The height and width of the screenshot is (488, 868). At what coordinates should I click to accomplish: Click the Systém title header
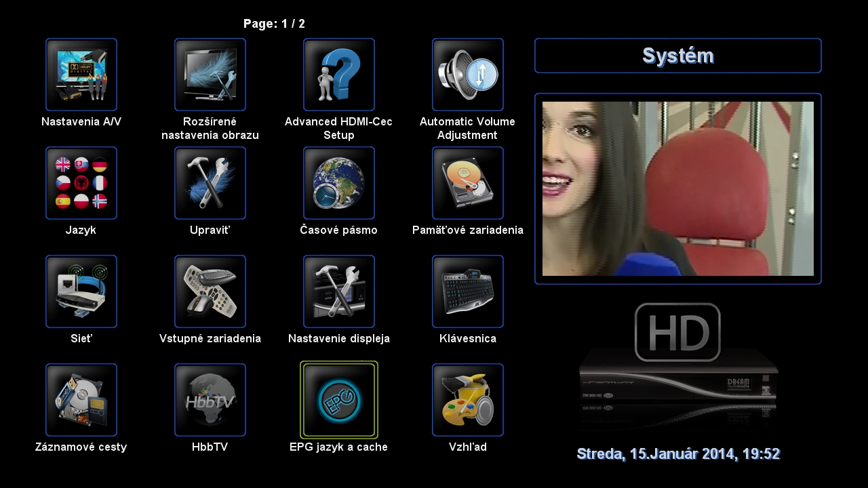[678, 56]
